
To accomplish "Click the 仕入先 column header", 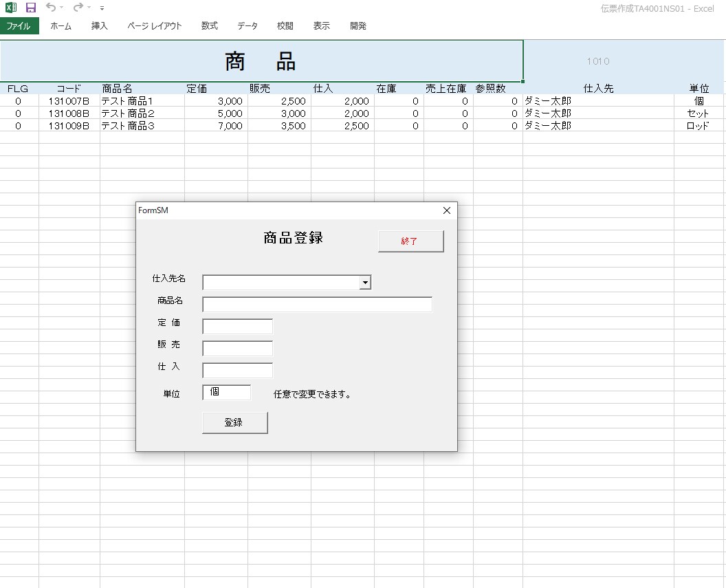I will (599, 89).
